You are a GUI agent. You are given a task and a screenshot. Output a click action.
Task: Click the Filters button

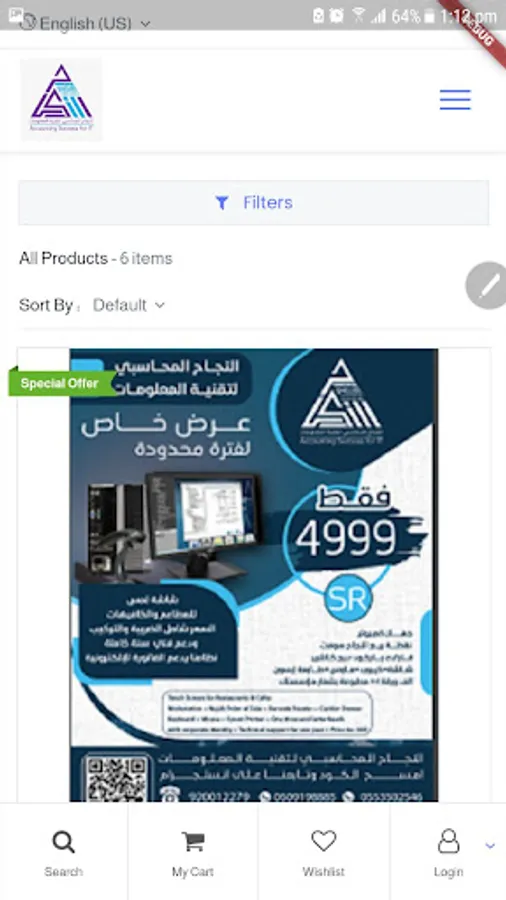click(x=254, y=203)
